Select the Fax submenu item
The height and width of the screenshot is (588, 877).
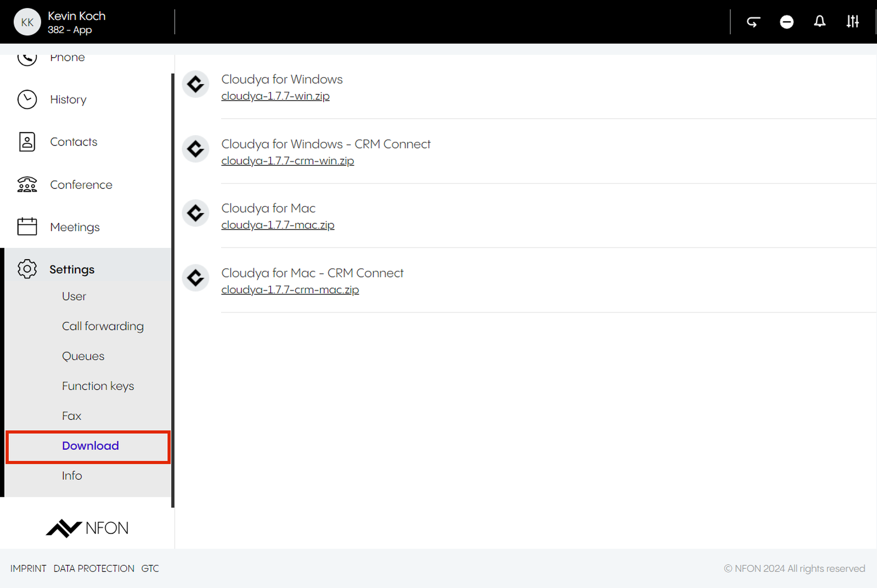pyautogui.click(x=71, y=416)
